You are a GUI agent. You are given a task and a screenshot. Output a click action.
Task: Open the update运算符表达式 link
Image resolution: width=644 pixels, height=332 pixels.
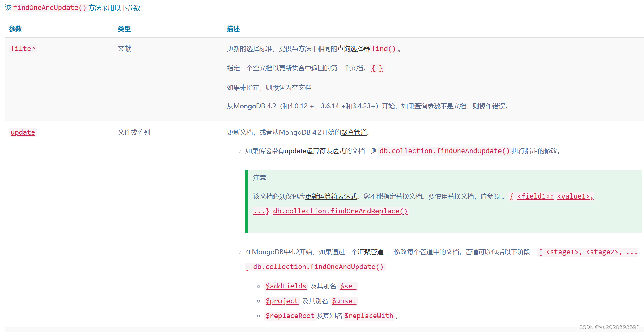click(x=315, y=151)
